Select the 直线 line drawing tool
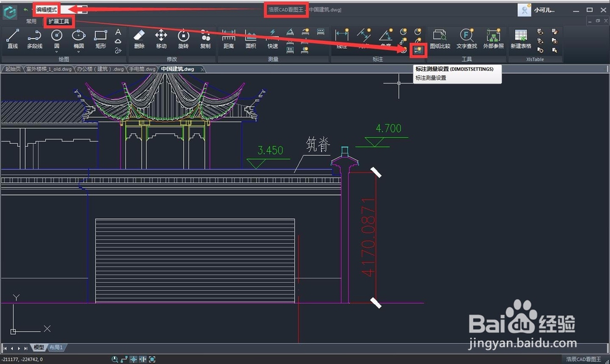610x364 pixels. point(12,38)
